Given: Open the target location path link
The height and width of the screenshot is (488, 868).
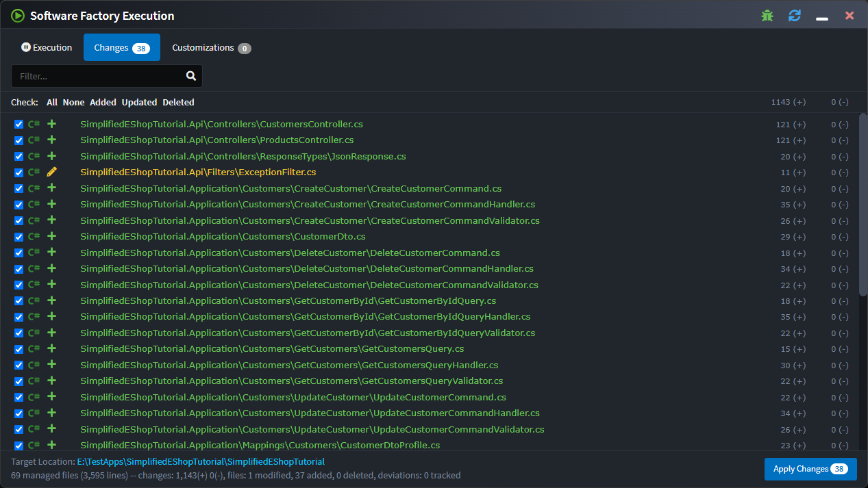Looking at the screenshot, I should tap(201, 461).
